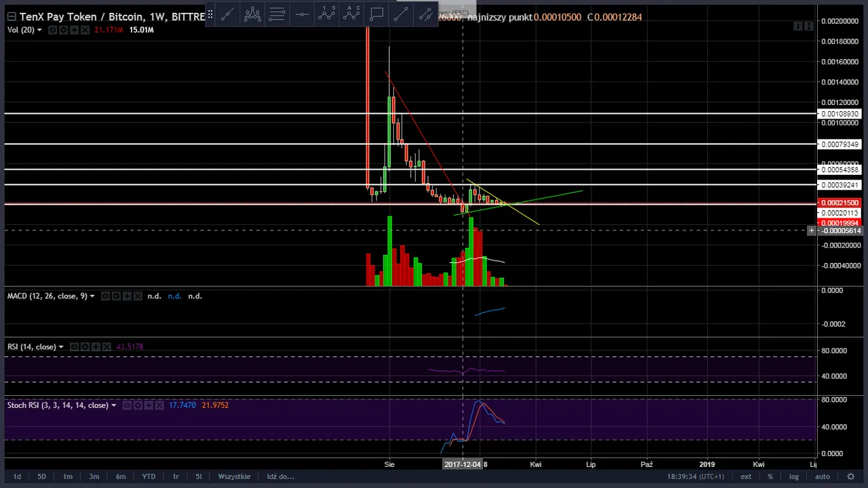Switch to the 3m time range

click(94, 476)
